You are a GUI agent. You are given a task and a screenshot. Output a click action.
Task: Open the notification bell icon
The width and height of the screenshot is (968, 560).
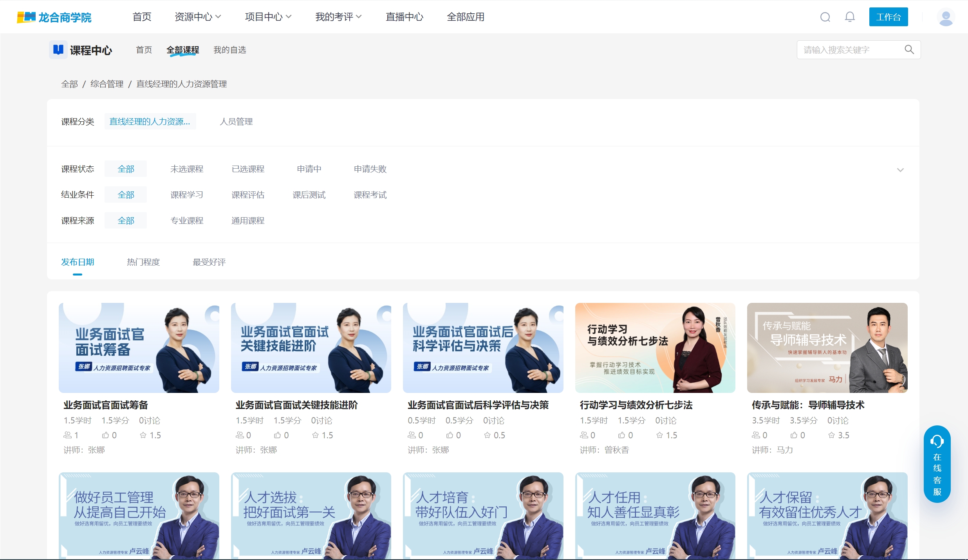point(849,17)
